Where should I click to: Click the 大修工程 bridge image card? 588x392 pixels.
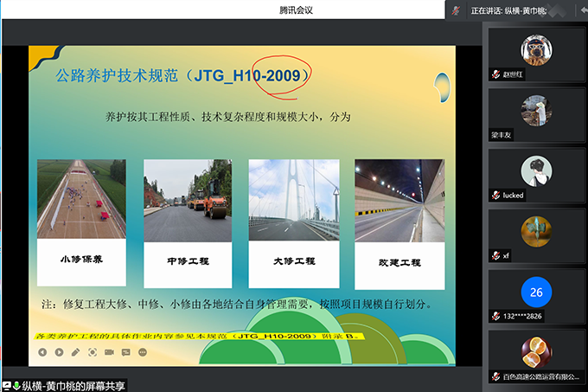click(x=294, y=223)
